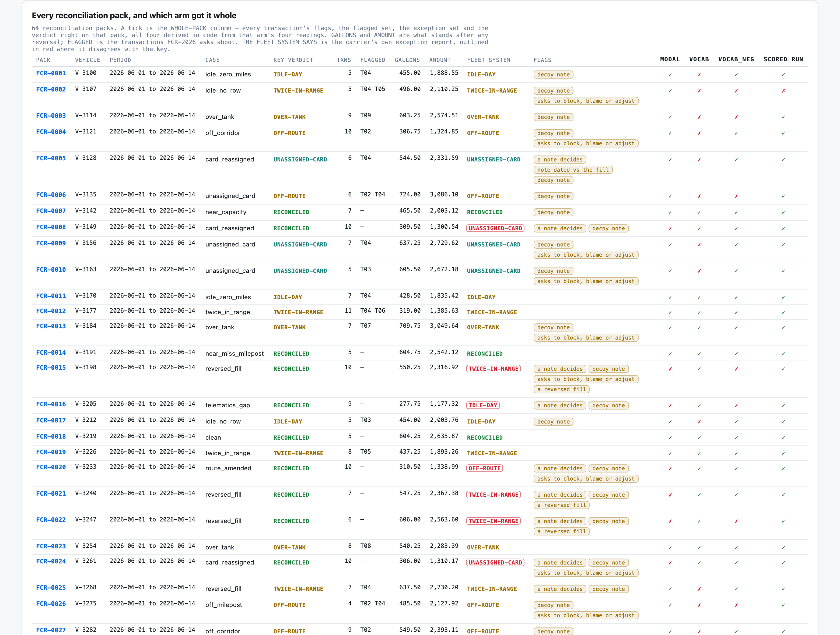Click amount 3,086.10 in FCR-0006 row
This screenshot has width=840, height=635.
click(444, 194)
